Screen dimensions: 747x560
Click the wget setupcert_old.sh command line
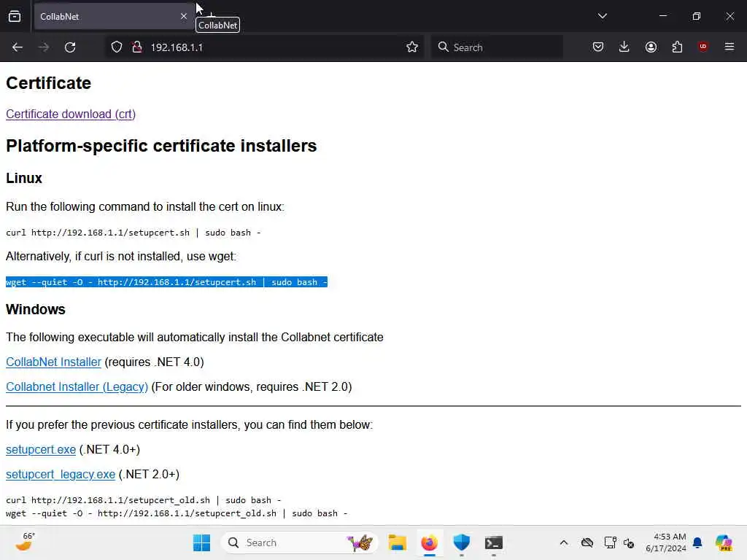(x=177, y=513)
